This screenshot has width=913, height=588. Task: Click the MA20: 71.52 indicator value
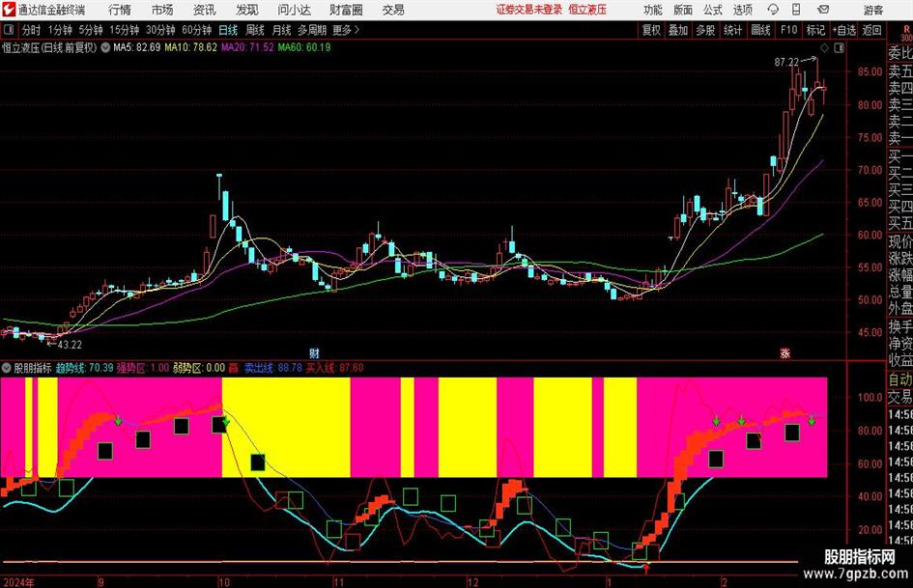(x=247, y=47)
